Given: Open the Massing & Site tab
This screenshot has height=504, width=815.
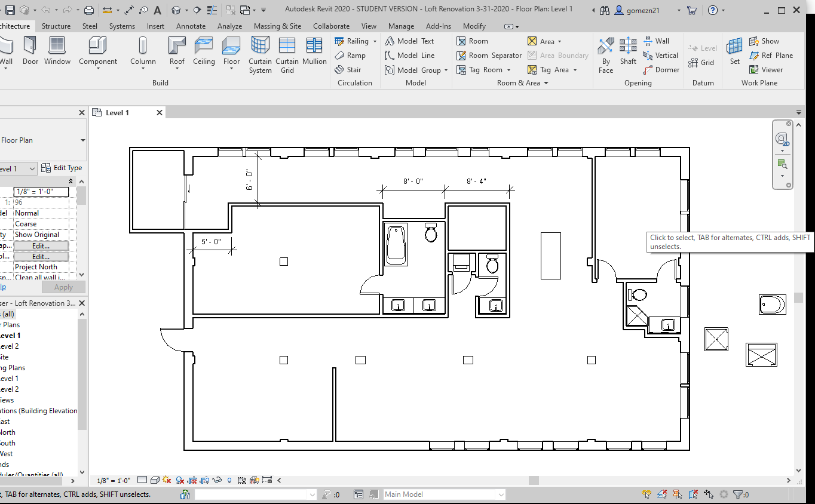Looking at the screenshot, I should click(x=277, y=26).
